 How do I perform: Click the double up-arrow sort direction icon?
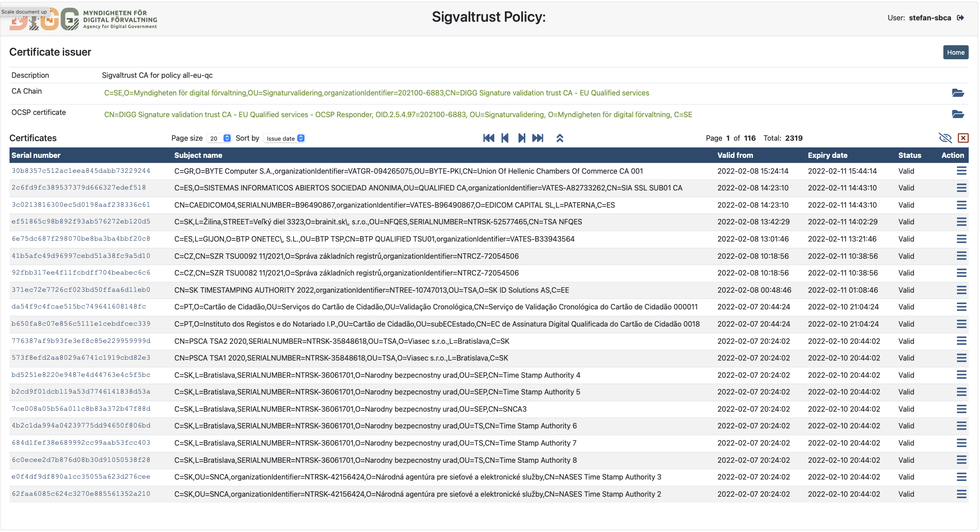[560, 138]
